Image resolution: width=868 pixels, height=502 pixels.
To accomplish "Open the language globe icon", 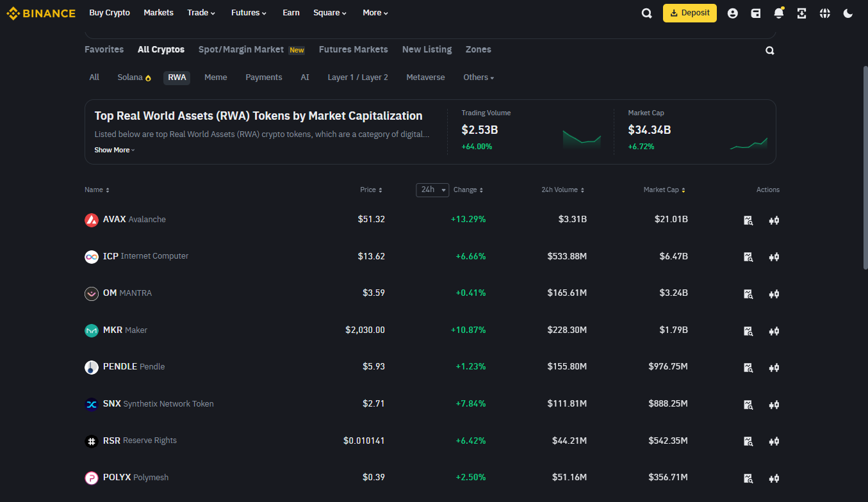I will [825, 13].
